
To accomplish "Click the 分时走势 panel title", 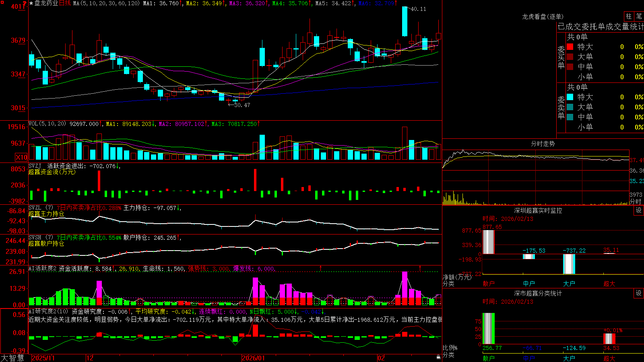I will [x=543, y=144].
